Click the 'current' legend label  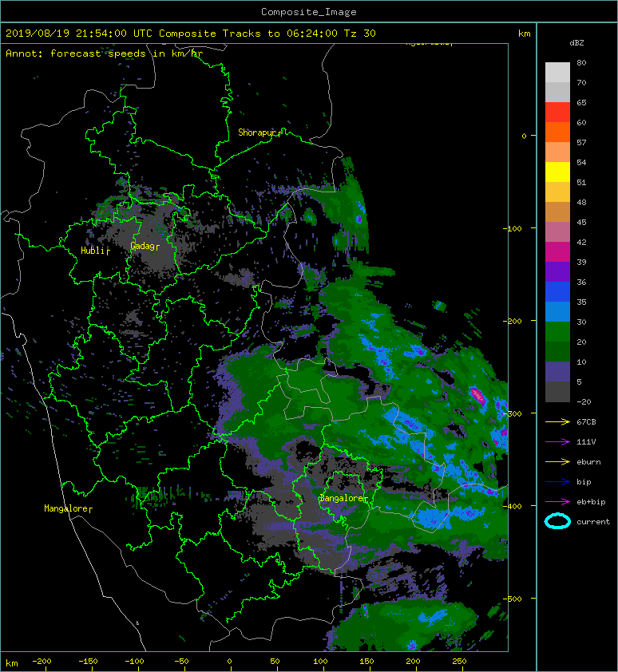(x=593, y=522)
